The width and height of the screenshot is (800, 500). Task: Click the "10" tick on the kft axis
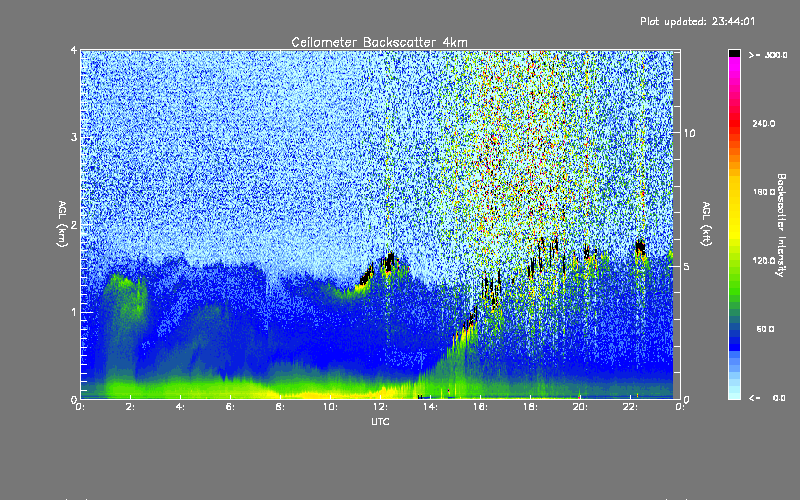point(689,133)
